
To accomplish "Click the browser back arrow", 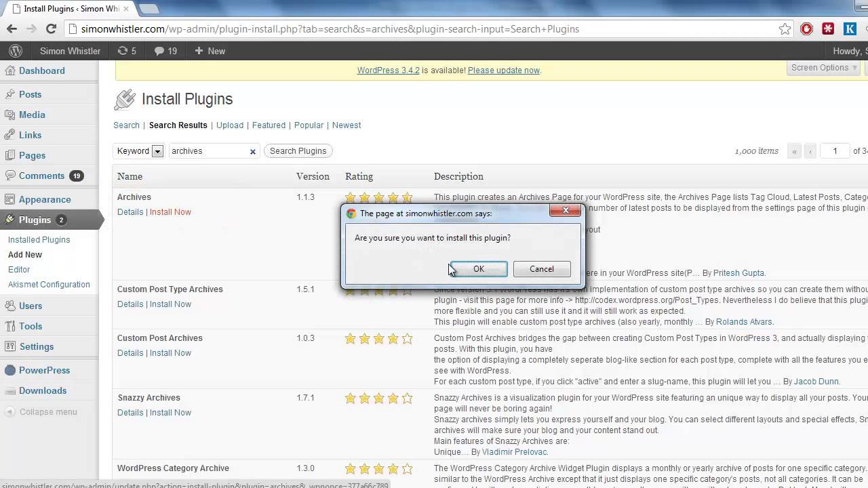I will pyautogui.click(x=12, y=29).
